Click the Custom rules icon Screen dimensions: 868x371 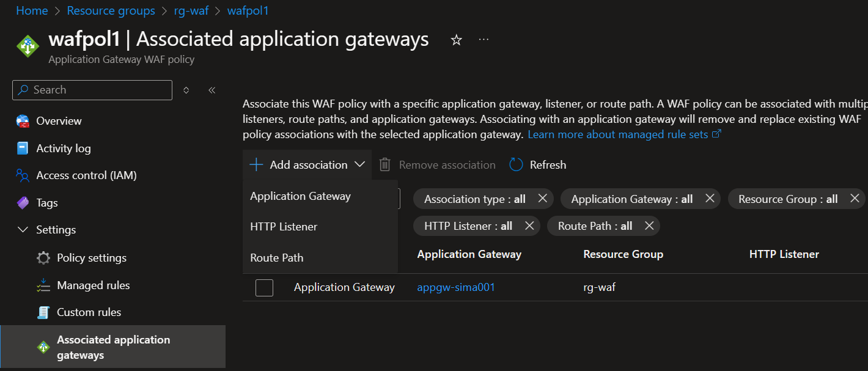coord(43,312)
